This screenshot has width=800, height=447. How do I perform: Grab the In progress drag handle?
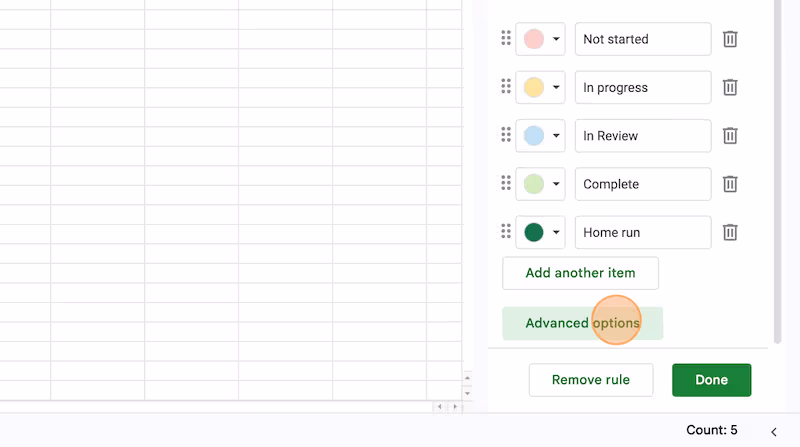point(506,86)
